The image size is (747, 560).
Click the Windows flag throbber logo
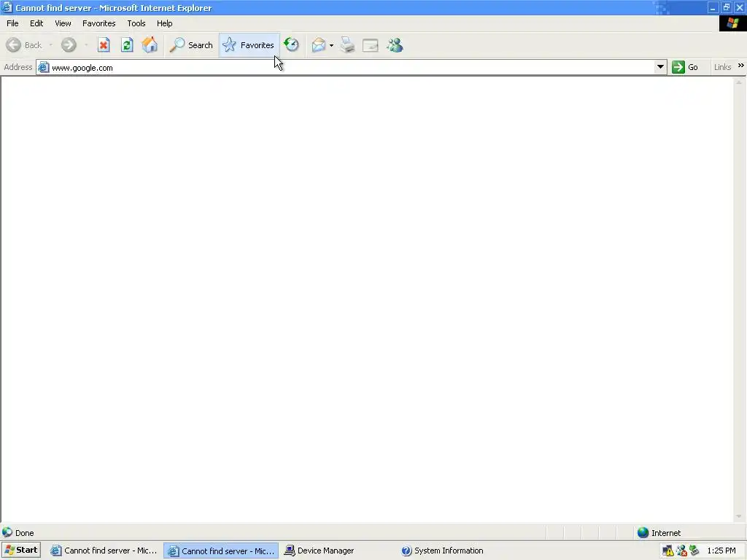[x=732, y=23]
